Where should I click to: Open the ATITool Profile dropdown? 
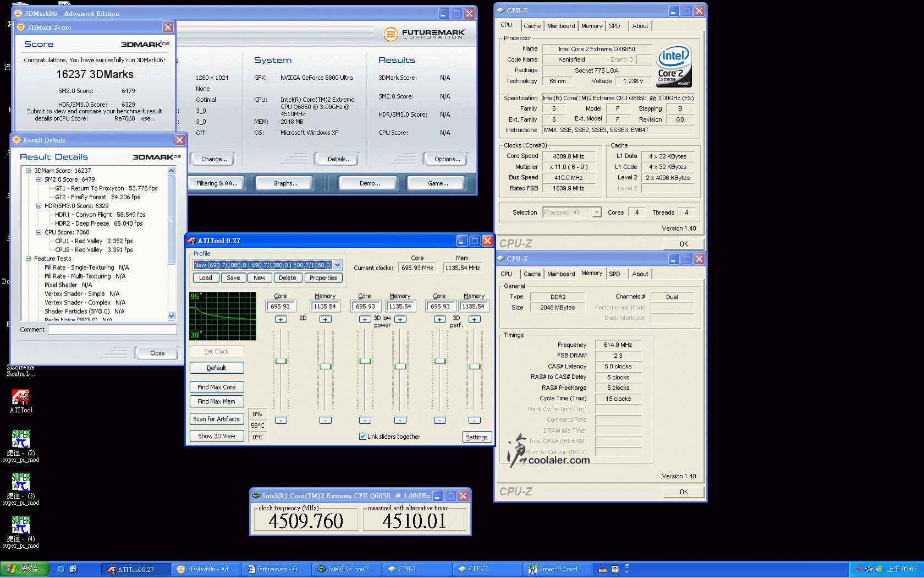[x=337, y=265]
